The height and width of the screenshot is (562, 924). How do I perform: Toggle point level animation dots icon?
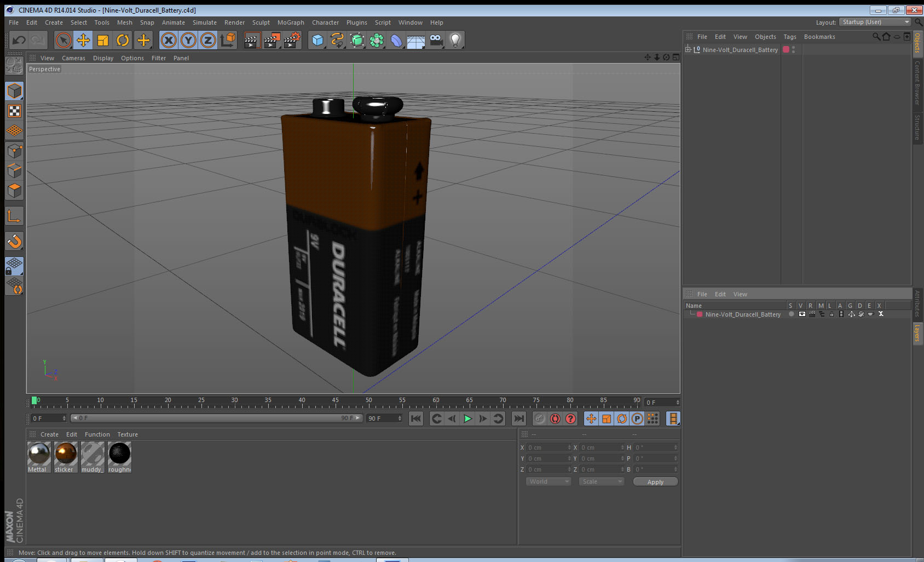point(652,418)
